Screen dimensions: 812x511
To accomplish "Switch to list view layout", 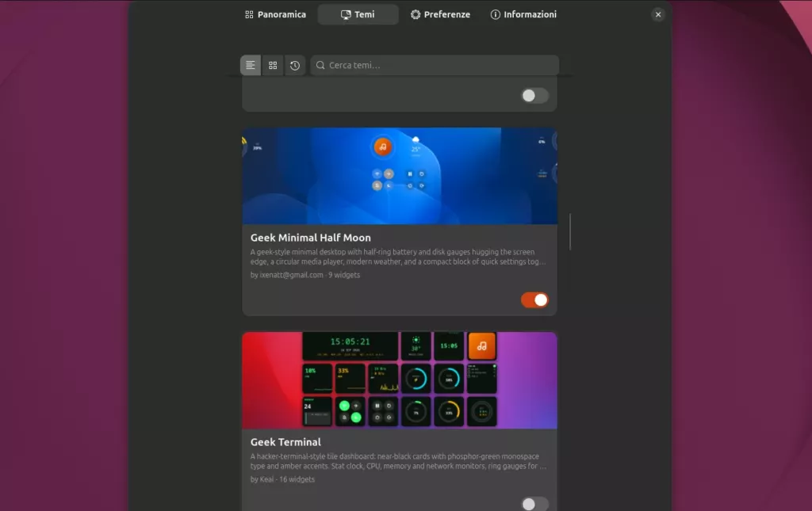I will click(250, 65).
